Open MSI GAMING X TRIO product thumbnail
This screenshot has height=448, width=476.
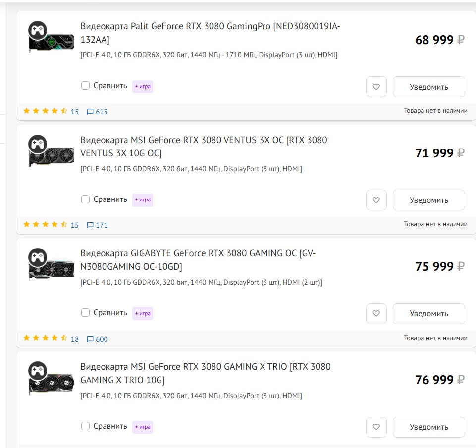51,378
